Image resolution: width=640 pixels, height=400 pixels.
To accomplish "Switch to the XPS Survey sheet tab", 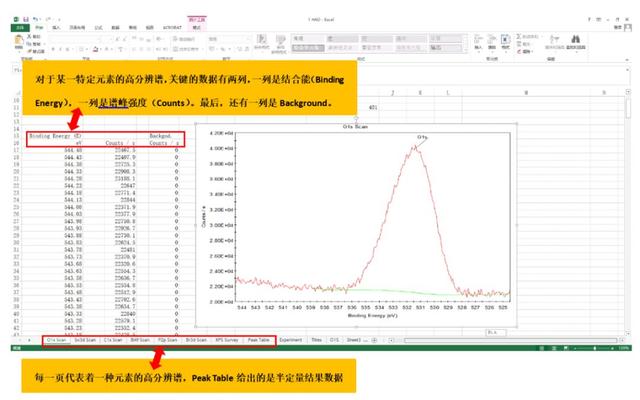I will 226,339.
